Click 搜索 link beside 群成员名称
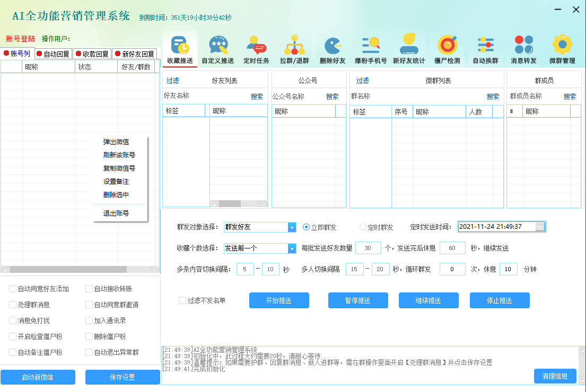 click(570, 97)
